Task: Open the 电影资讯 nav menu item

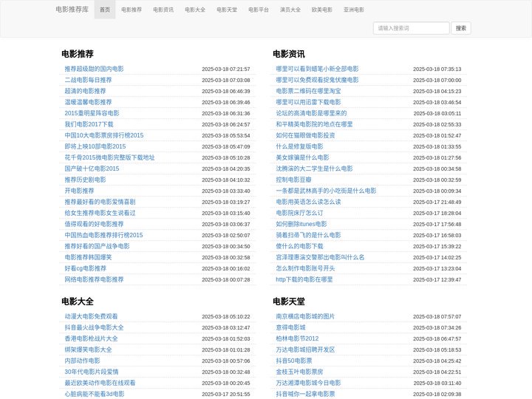Action: tap(163, 10)
